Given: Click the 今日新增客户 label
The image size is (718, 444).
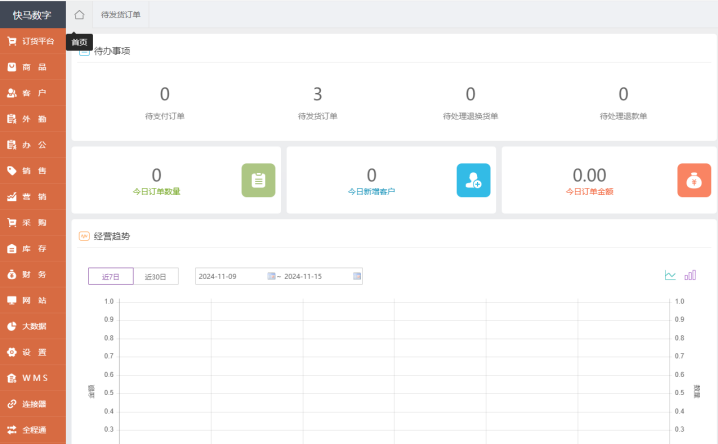Looking at the screenshot, I should [371, 191].
